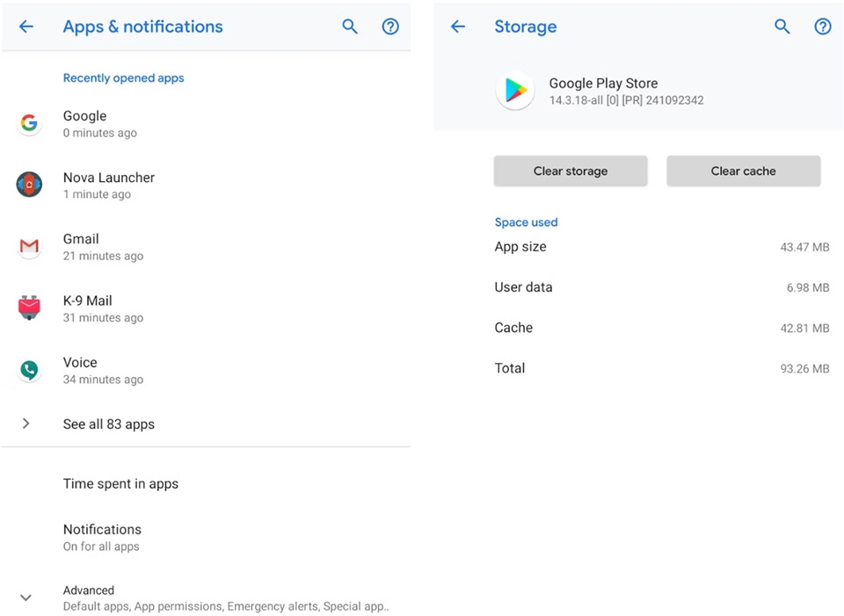Tap the 93.26 MB total value
Viewport: 844px width, 616px height.
[804, 368]
